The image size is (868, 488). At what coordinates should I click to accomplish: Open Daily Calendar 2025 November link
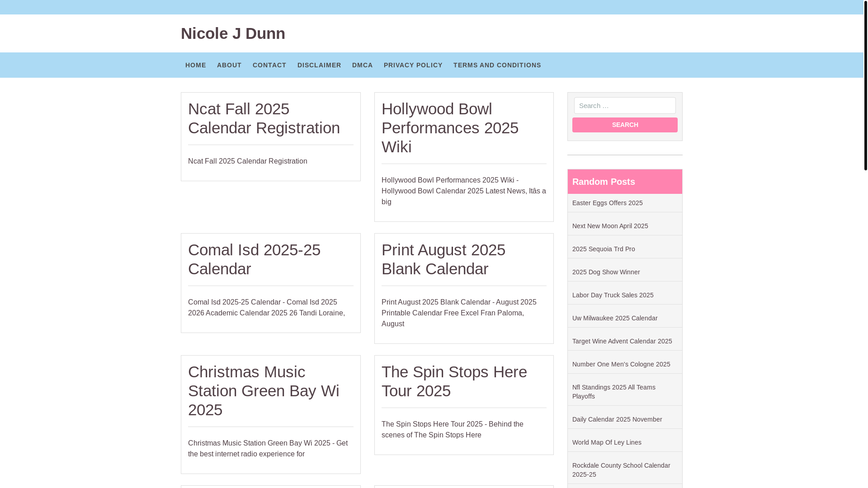click(617, 419)
